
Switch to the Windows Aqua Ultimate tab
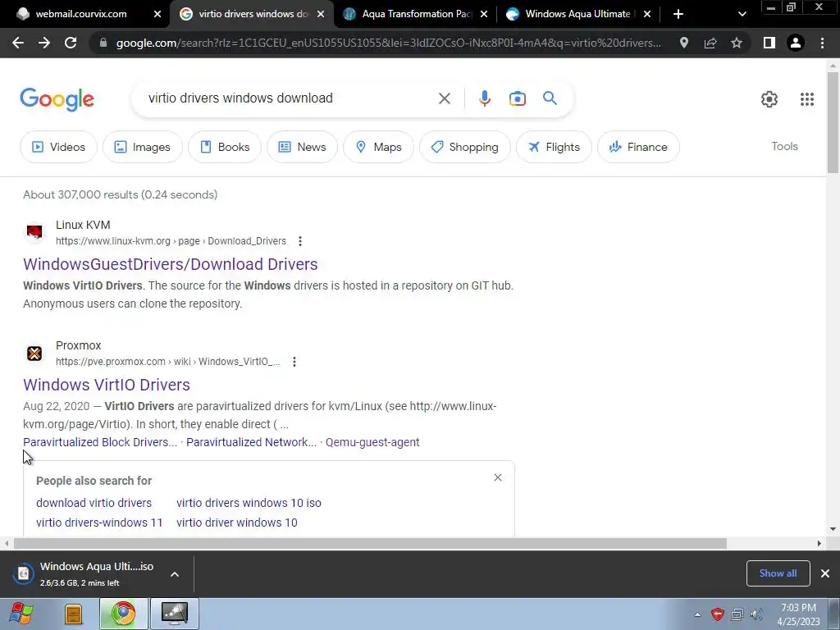pos(577,14)
